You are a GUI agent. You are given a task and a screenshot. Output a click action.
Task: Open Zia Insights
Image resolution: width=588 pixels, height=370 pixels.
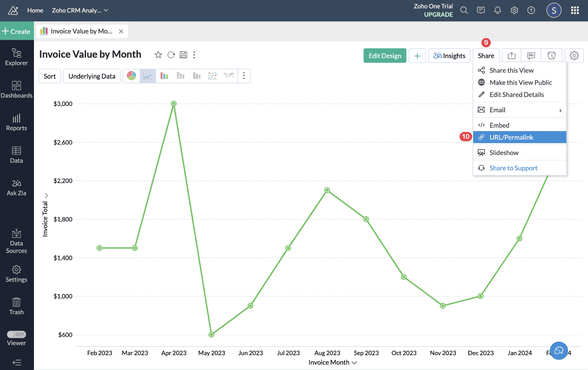[x=449, y=56]
